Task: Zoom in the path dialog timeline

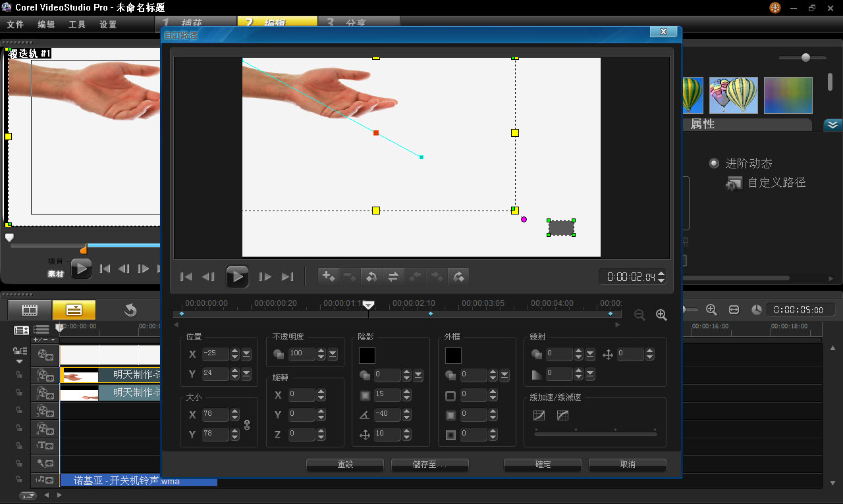Action: (x=661, y=315)
